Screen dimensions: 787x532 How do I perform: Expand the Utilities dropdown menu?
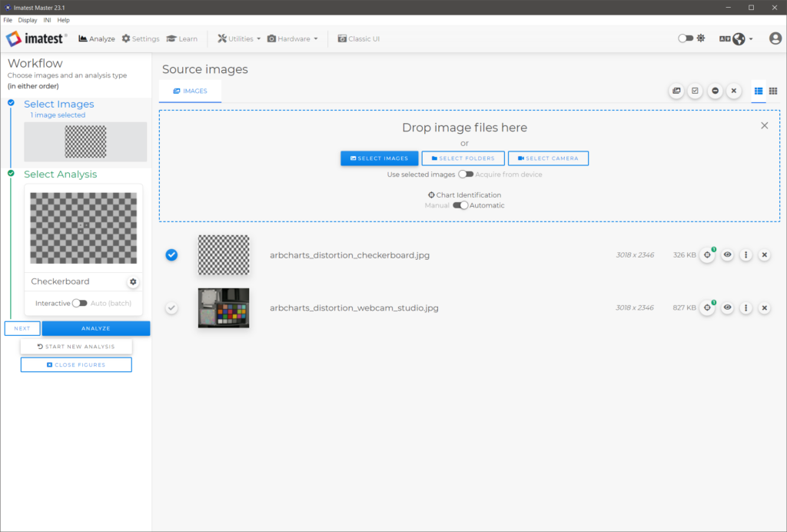239,38
